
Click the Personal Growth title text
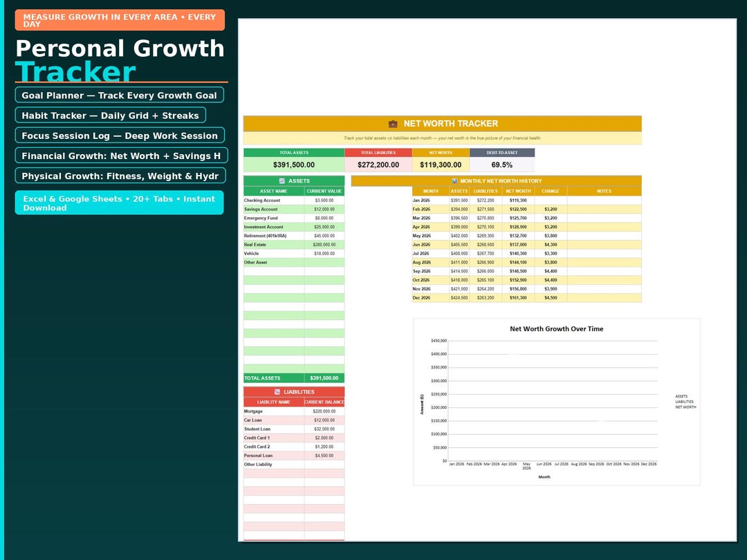pyautogui.click(x=120, y=48)
